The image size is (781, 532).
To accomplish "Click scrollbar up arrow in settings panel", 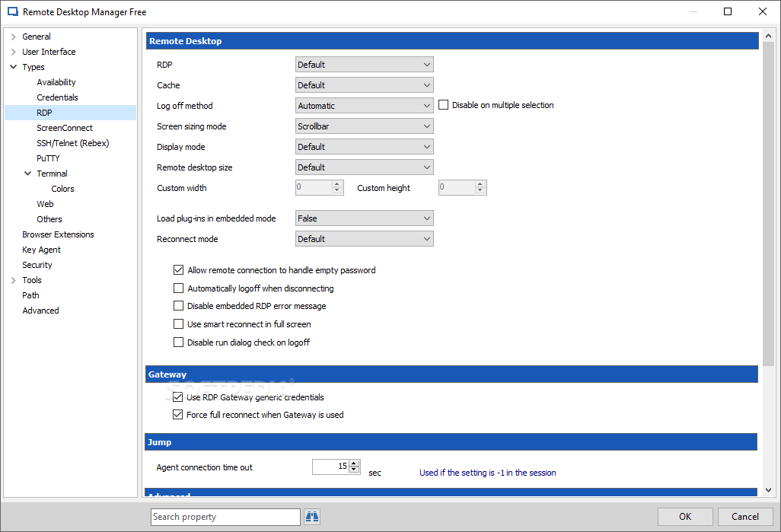I will pyautogui.click(x=768, y=36).
